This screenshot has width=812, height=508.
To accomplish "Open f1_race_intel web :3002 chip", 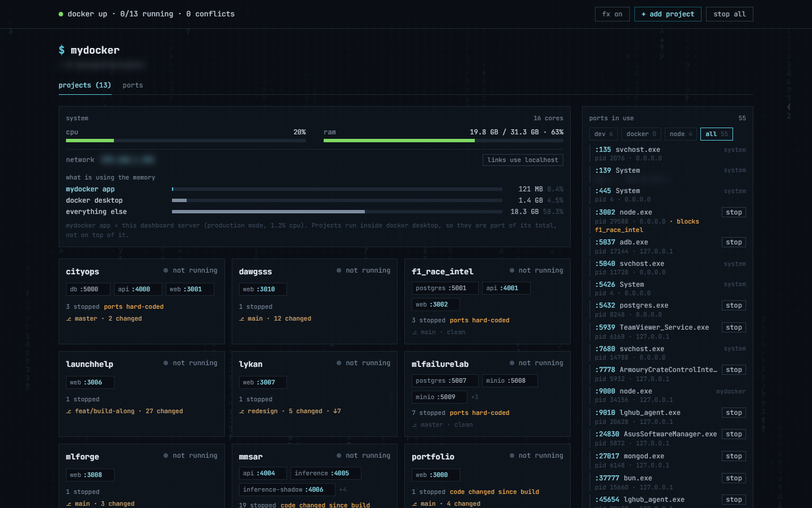I will [435, 304].
